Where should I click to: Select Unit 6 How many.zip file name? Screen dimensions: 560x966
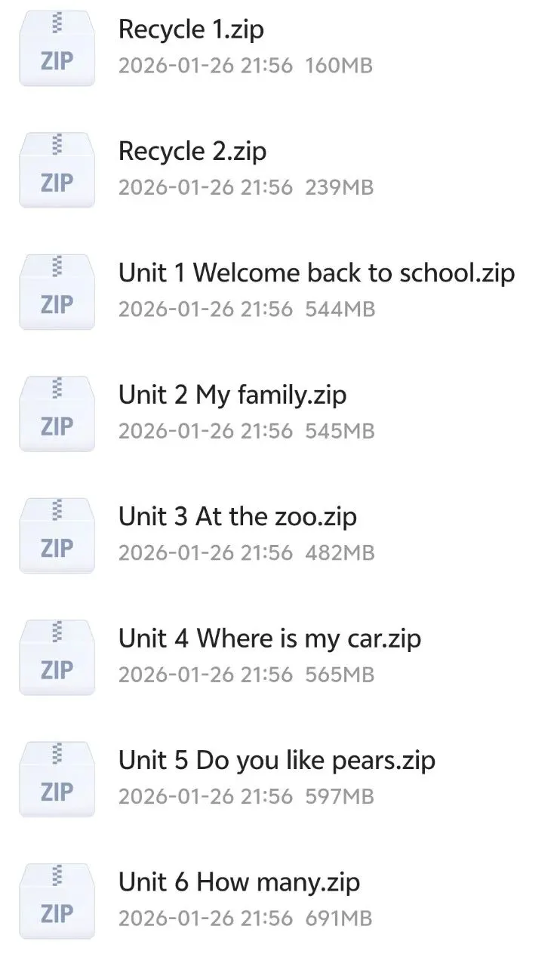239,882
